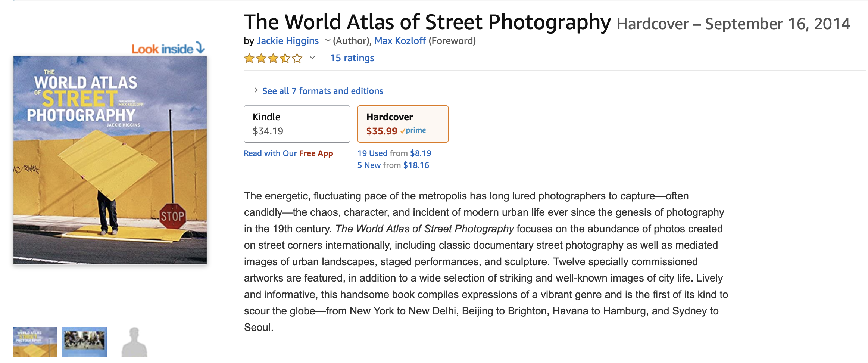The image size is (868, 363).
Task: Open Max Kozloff contributor link
Action: point(400,41)
